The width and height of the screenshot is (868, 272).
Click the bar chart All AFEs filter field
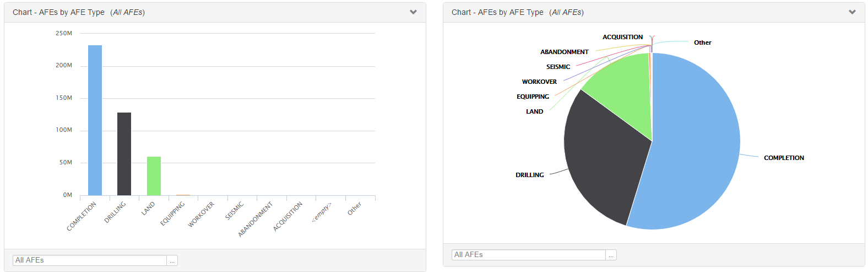click(x=89, y=260)
